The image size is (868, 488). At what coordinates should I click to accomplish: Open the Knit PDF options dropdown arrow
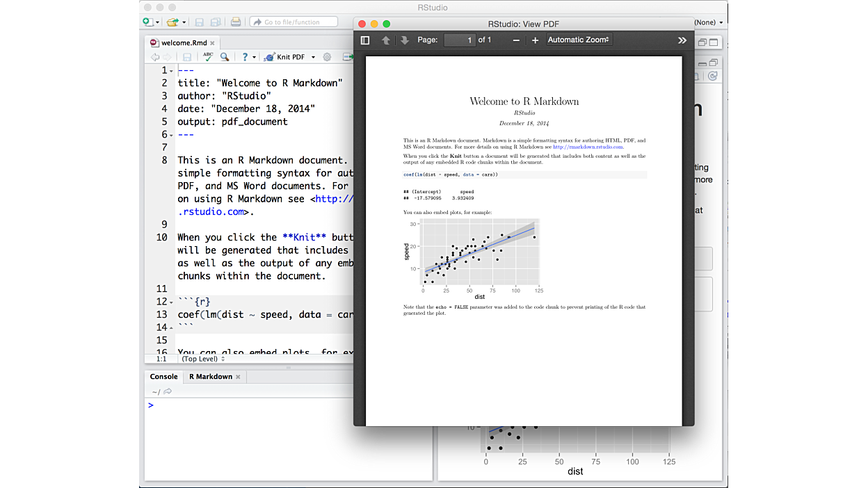coord(313,57)
